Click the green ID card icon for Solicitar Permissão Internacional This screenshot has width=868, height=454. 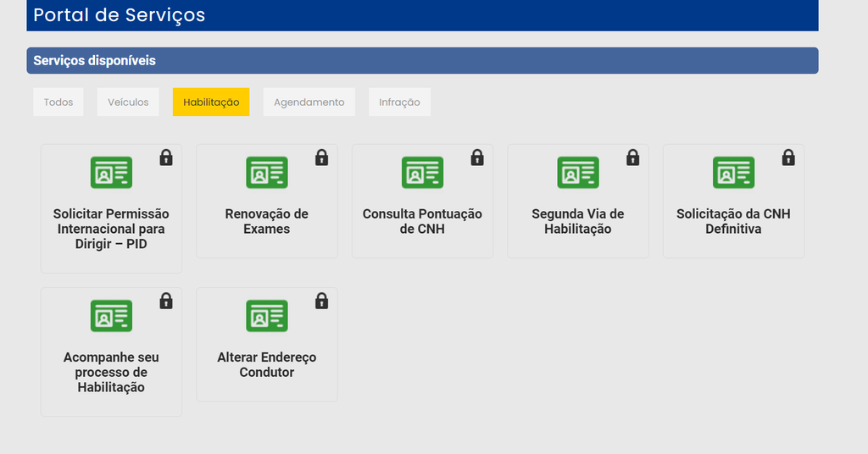111,173
